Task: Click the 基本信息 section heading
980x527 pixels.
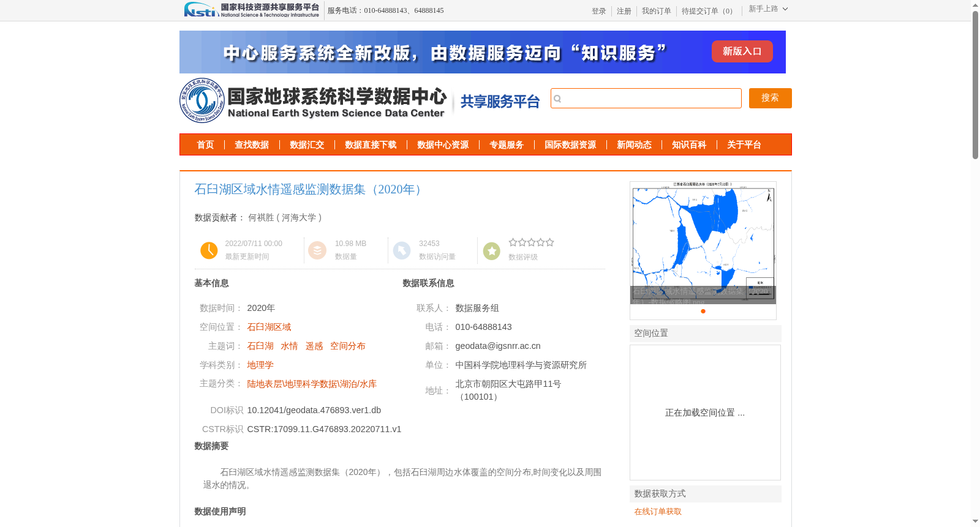Action: click(x=211, y=283)
